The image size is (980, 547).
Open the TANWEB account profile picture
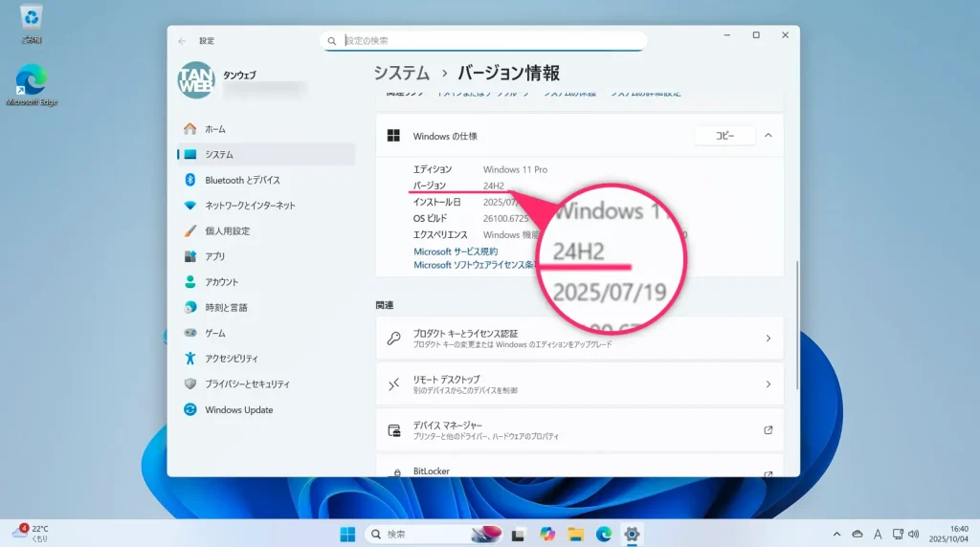196,81
